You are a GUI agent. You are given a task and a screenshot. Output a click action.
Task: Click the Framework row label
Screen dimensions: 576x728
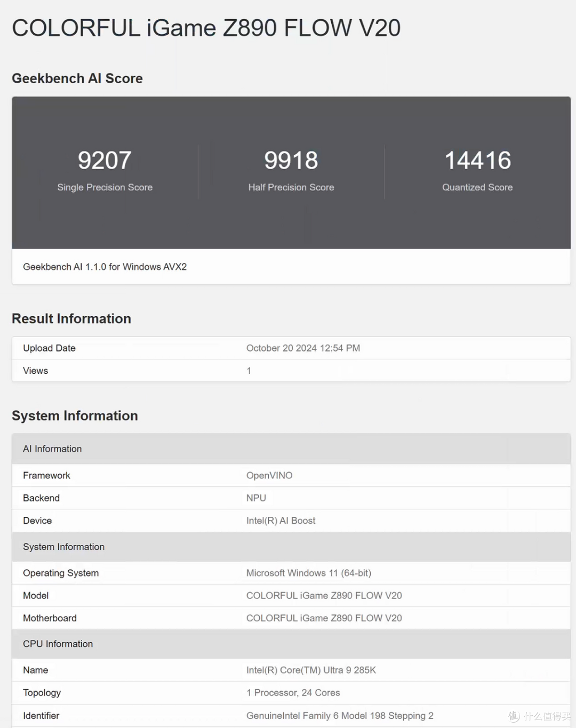(x=46, y=475)
